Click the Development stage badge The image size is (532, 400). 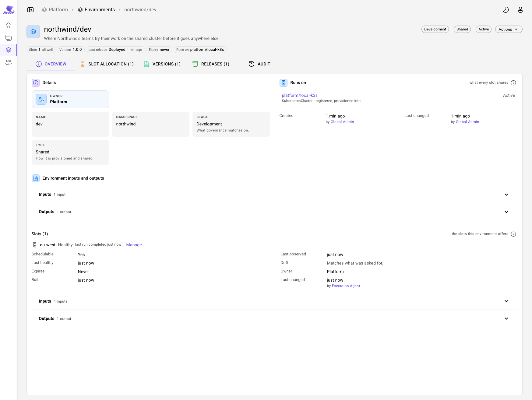point(435,29)
